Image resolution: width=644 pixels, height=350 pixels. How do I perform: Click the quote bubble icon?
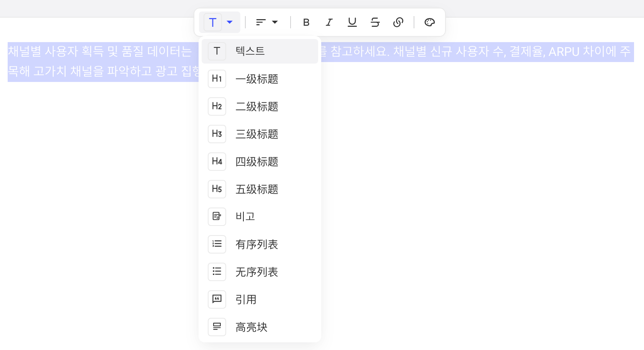pos(217,299)
